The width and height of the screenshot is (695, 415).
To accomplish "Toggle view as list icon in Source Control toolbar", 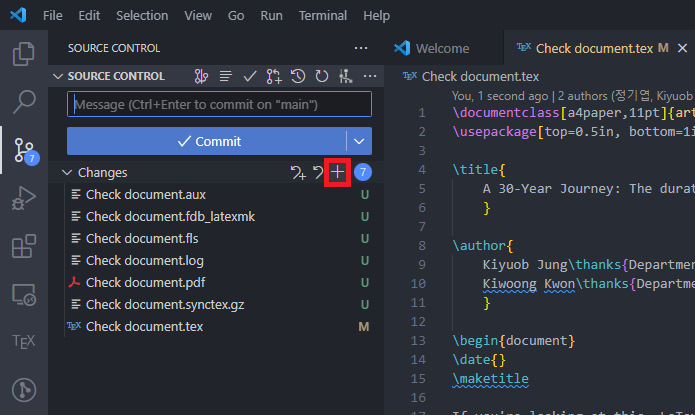I will coord(226,76).
